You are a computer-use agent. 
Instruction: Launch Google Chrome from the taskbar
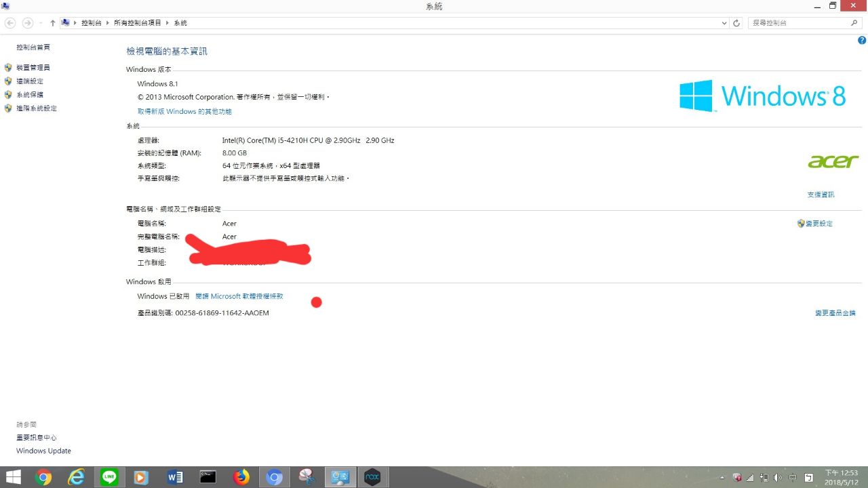43,477
